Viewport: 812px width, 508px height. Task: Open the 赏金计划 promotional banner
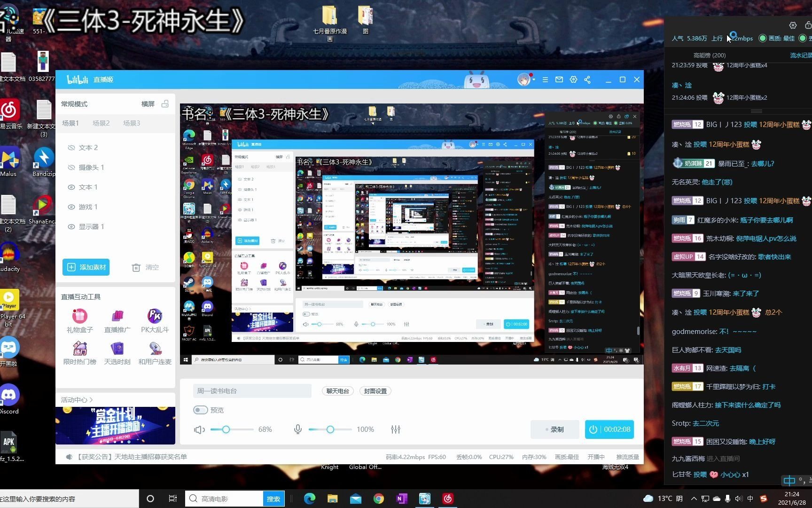pos(115,426)
